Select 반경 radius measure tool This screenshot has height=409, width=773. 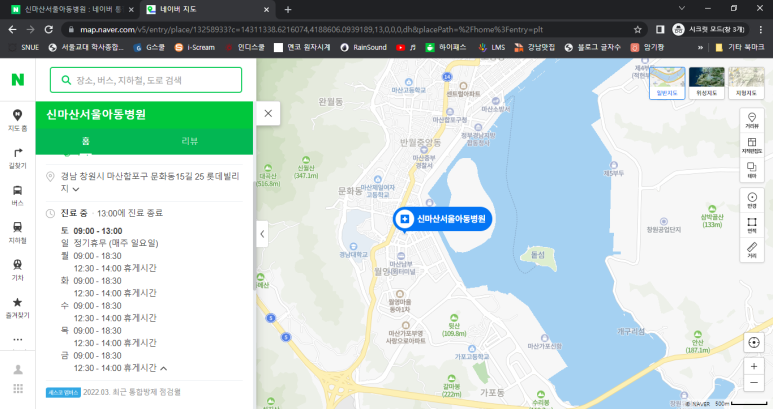(x=752, y=200)
